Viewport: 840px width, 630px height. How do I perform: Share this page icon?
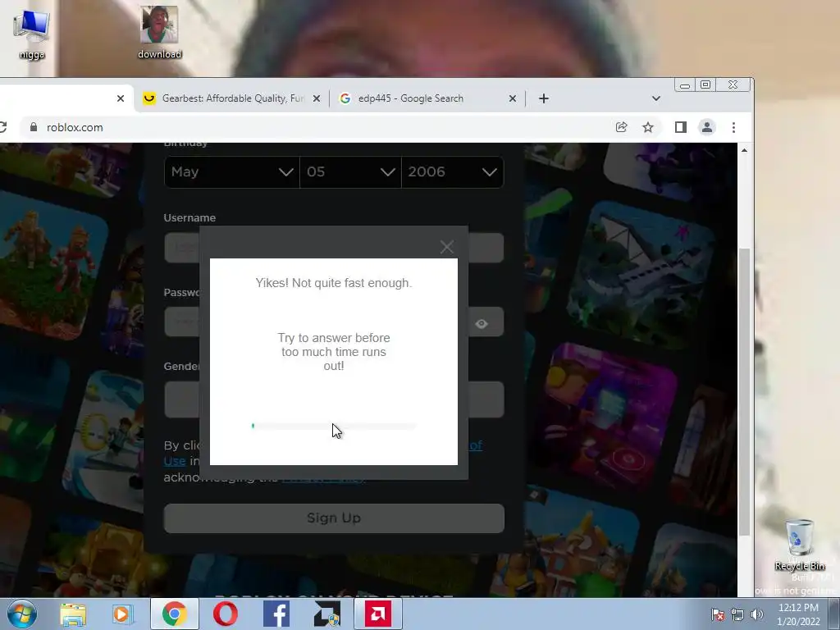pyautogui.click(x=622, y=127)
